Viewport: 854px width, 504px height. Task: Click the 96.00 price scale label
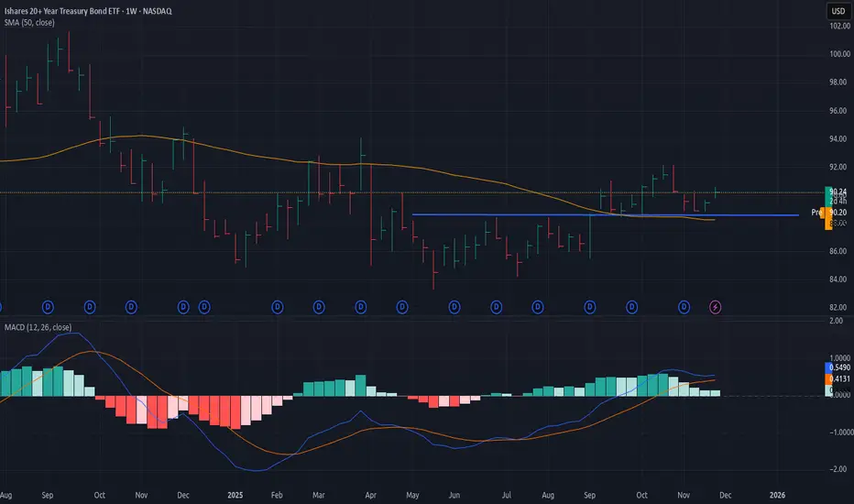coord(838,111)
